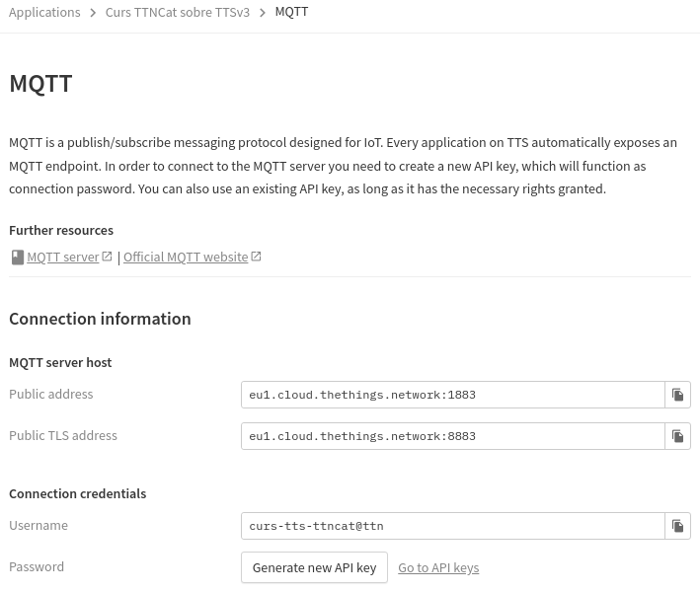Copy the public address to clipboard

[677, 395]
